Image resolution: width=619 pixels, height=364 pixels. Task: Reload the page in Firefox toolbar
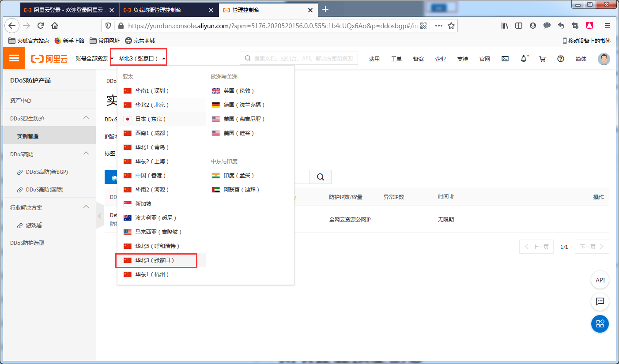41,26
